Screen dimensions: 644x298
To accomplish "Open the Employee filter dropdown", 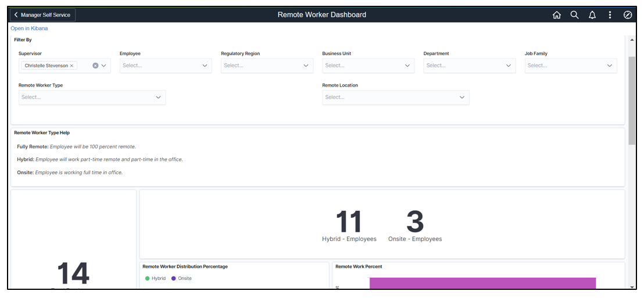I will click(166, 66).
